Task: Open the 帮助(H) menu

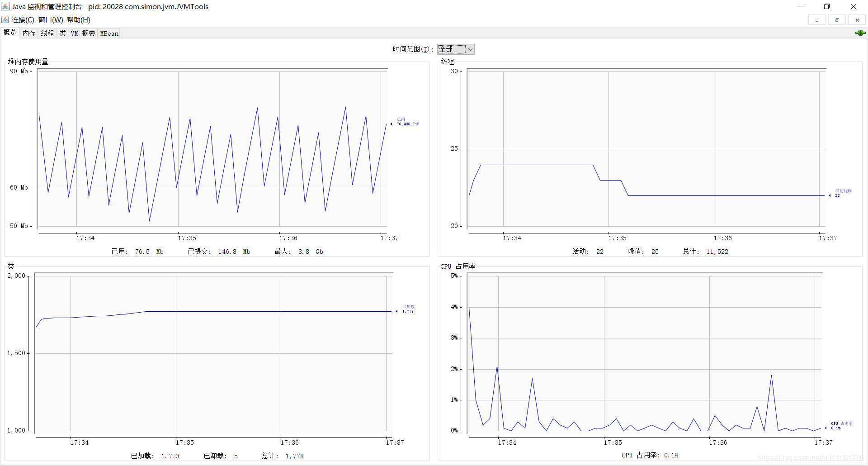Action: (79, 20)
